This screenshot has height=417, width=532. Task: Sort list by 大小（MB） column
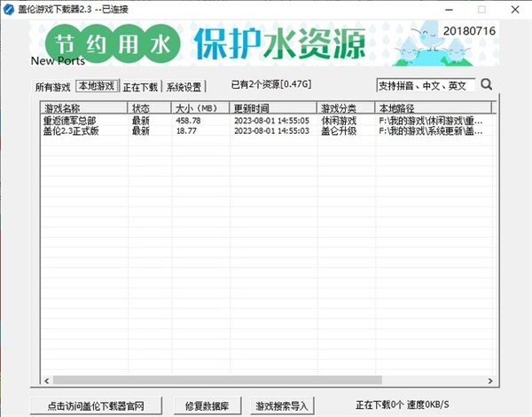point(200,108)
